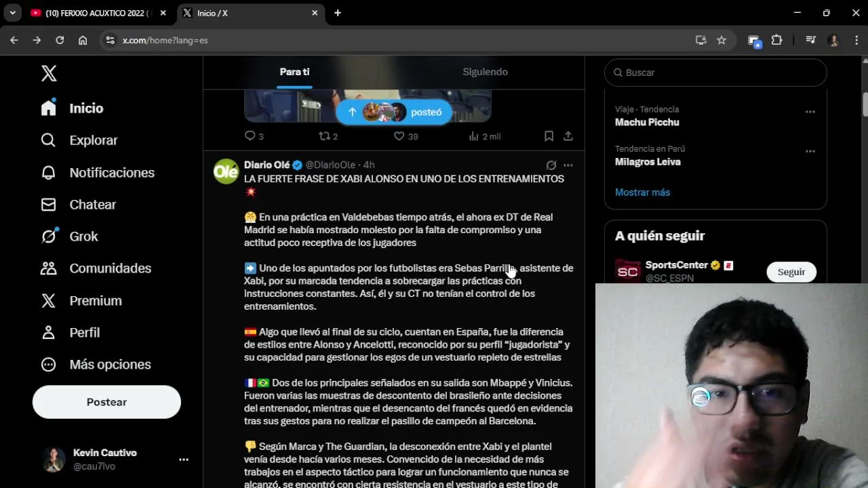Open the browser extensions puzzle icon
The height and width of the screenshot is (488, 868).
pyautogui.click(x=777, y=40)
